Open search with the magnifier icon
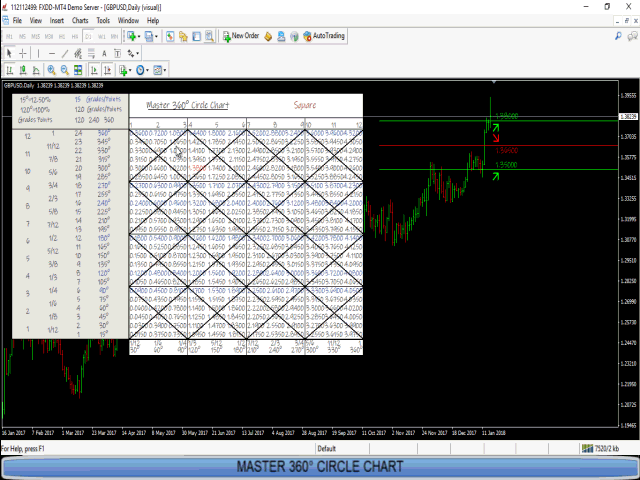Image resolution: width=640 pixels, height=480 pixels. 209,36
